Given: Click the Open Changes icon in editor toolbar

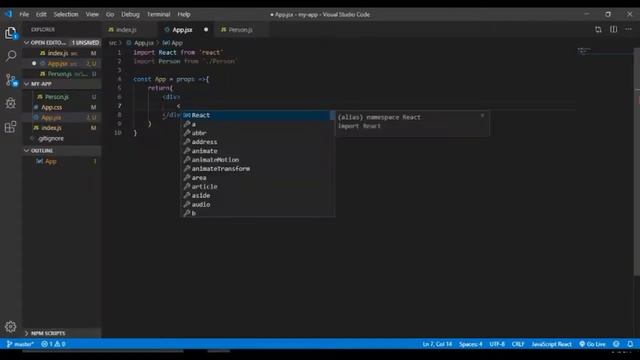Looking at the screenshot, I should [x=598, y=29].
